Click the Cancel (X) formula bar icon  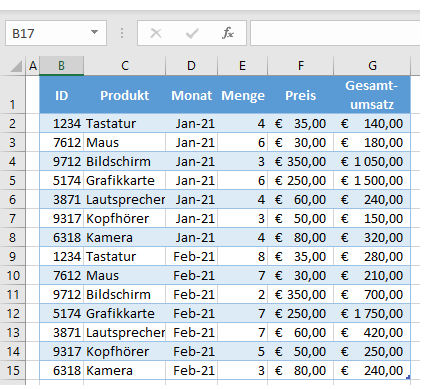[156, 33]
